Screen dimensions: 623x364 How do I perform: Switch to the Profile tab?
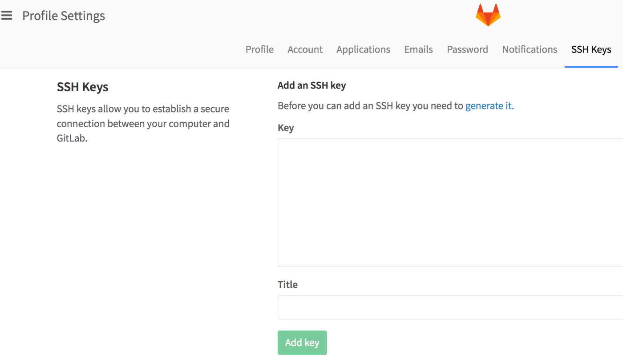tap(259, 49)
